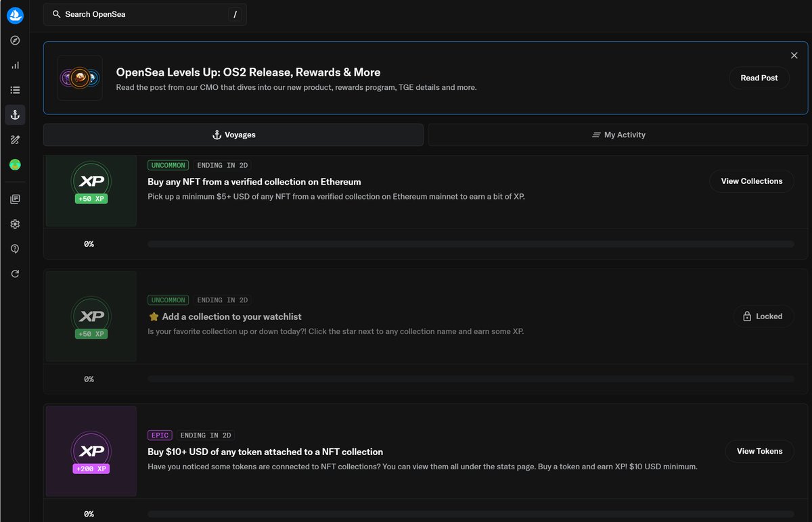This screenshot has width=812, height=522.
Task: Click title "Buy $10+ USD of any token attached"
Action: 265,452
